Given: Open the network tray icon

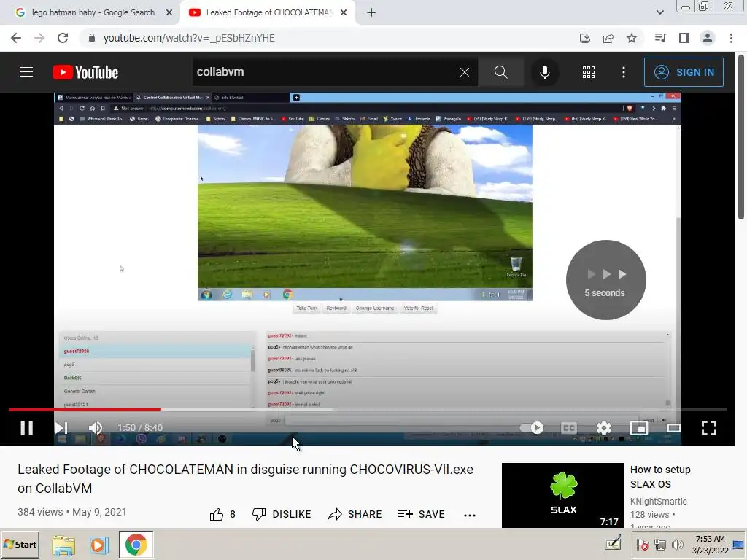Looking at the screenshot, I should pos(659,545).
